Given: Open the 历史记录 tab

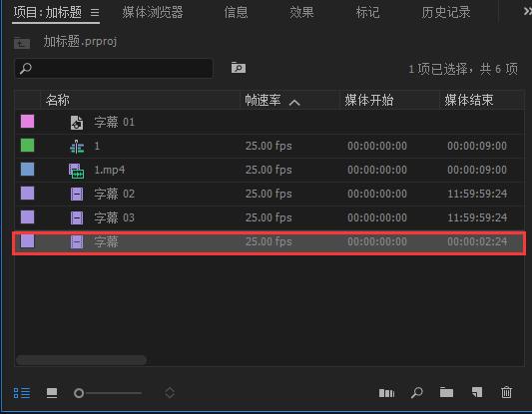Looking at the screenshot, I should (x=446, y=13).
